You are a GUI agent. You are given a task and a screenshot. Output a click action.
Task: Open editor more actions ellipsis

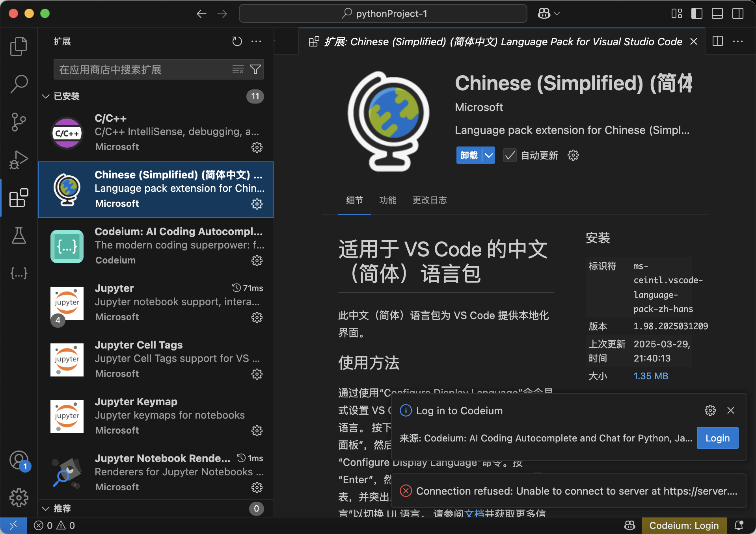click(x=738, y=41)
